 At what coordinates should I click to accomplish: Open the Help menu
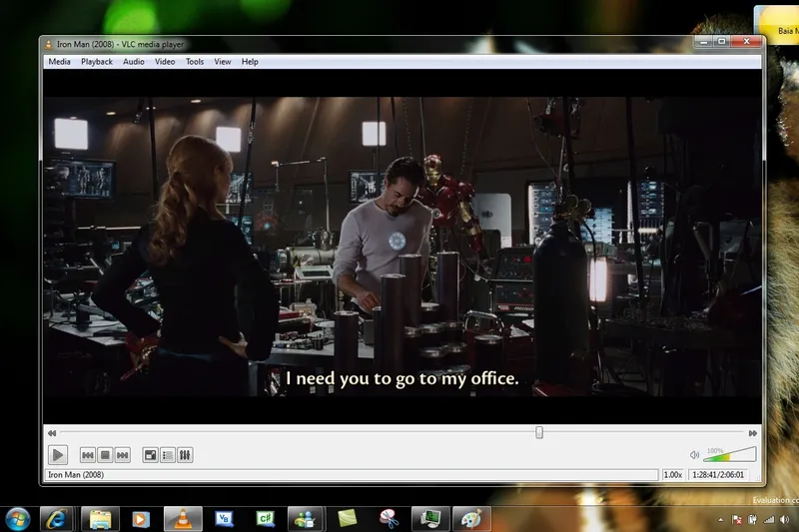click(x=250, y=62)
